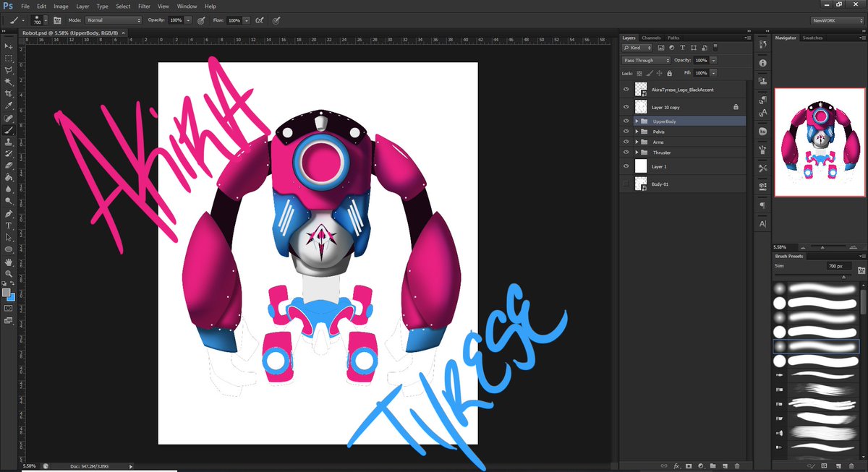
Task: Open the Layer menu
Action: coord(82,6)
